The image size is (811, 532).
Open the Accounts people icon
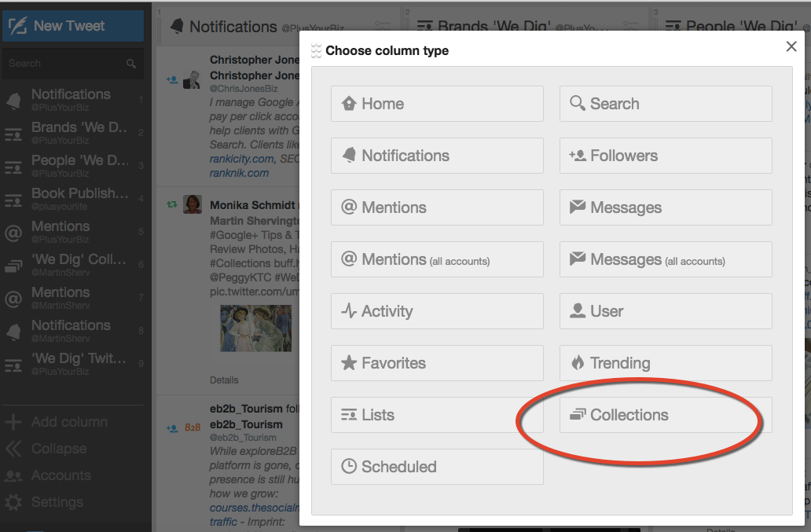(x=13, y=475)
